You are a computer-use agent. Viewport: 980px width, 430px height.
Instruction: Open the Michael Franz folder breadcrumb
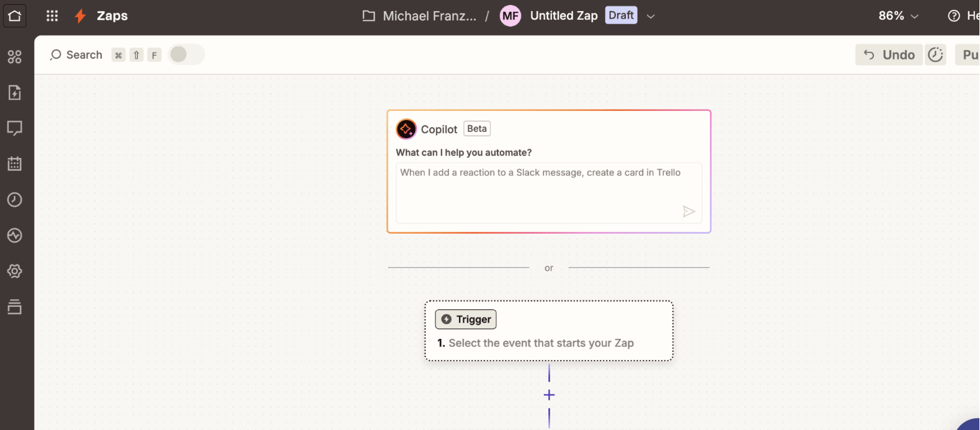point(420,16)
